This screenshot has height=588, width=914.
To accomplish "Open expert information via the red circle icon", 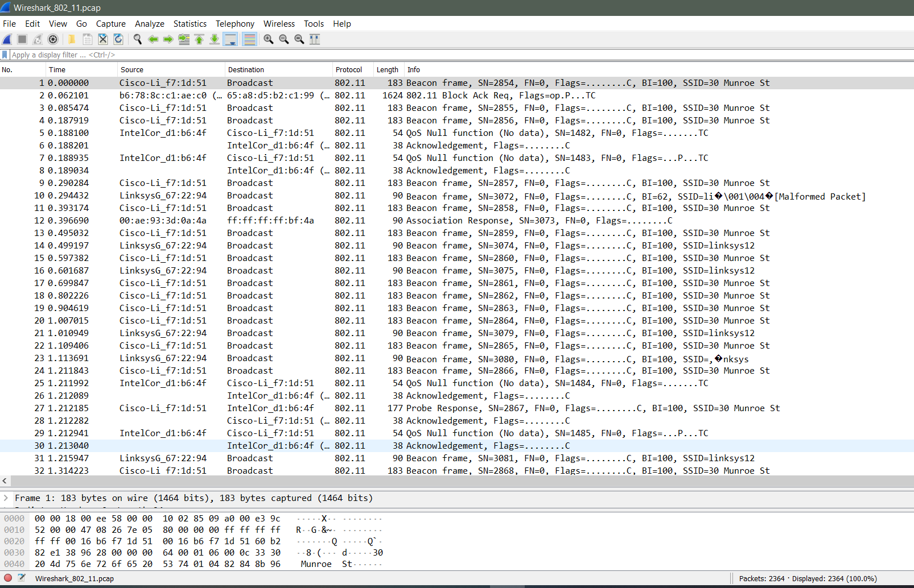I will point(8,578).
